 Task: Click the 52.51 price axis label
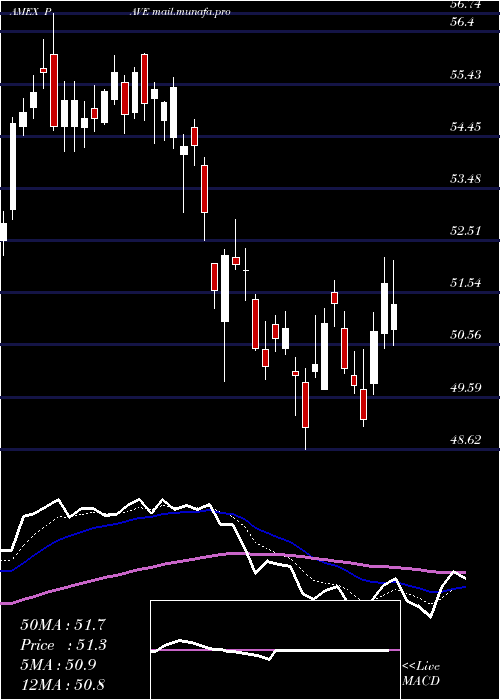click(x=466, y=230)
